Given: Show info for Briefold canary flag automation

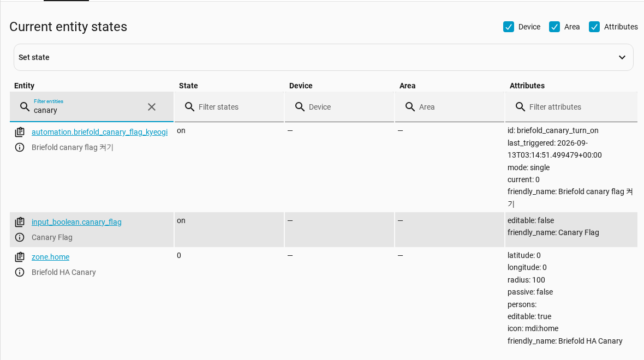Looking at the screenshot, I should click(19, 147).
